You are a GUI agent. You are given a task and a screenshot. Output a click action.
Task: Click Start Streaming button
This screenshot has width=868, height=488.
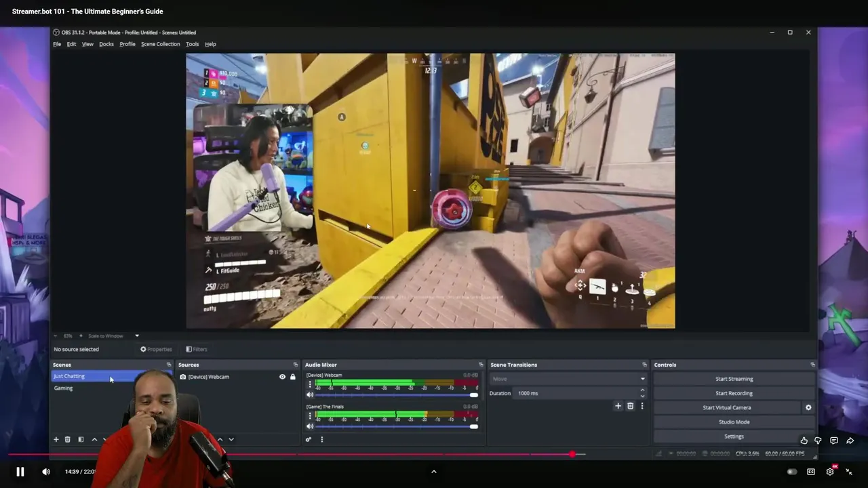coord(734,379)
